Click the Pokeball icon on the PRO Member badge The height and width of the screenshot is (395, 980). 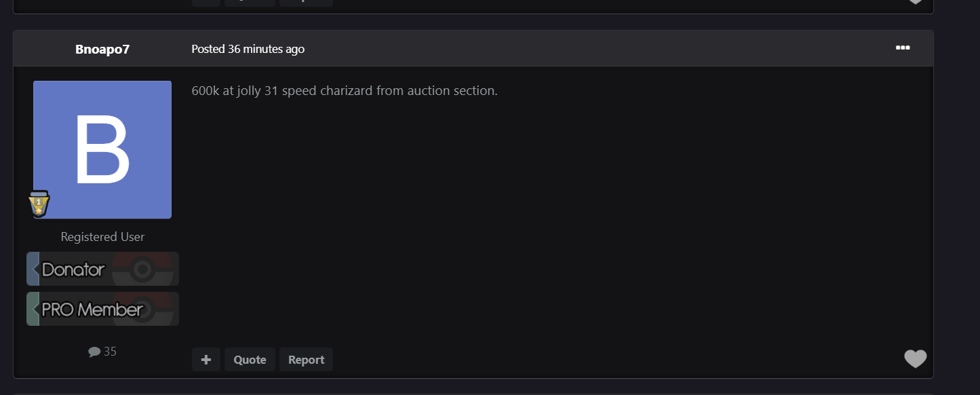coord(142,309)
